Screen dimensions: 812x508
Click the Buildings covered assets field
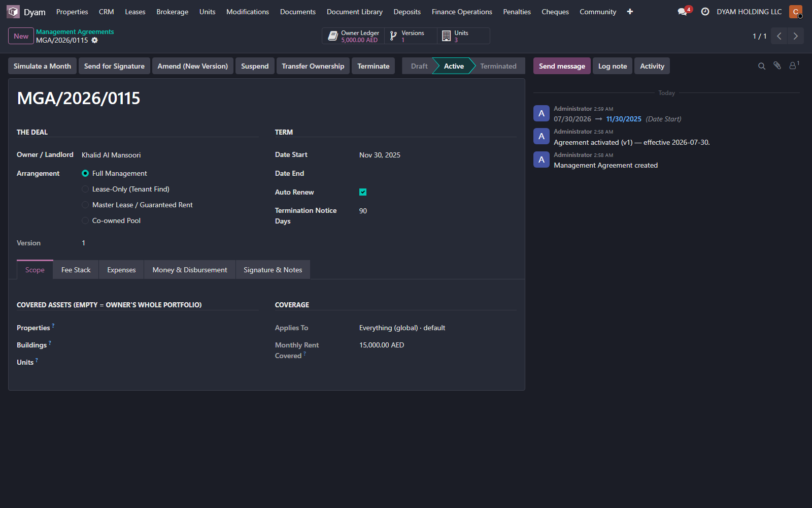point(170,345)
